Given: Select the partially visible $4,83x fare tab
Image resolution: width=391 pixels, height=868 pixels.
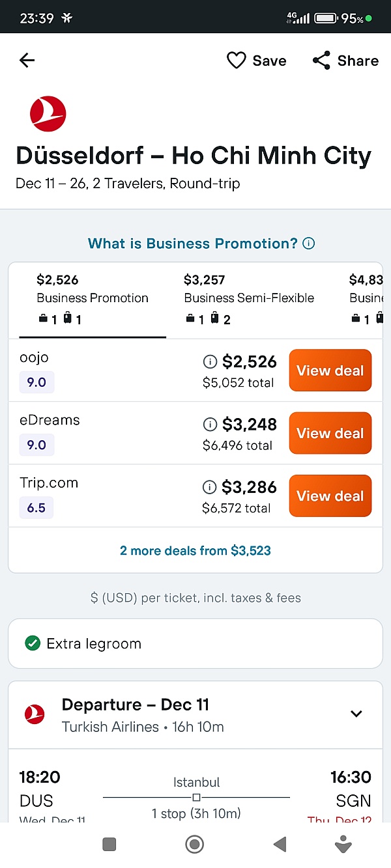Looking at the screenshot, I should tap(366, 300).
